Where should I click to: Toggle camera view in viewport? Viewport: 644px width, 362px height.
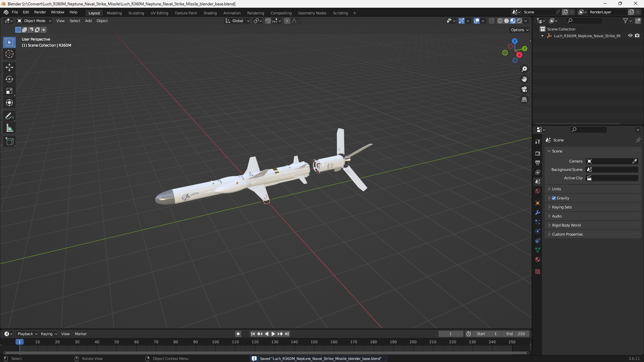(x=524, y=89)
